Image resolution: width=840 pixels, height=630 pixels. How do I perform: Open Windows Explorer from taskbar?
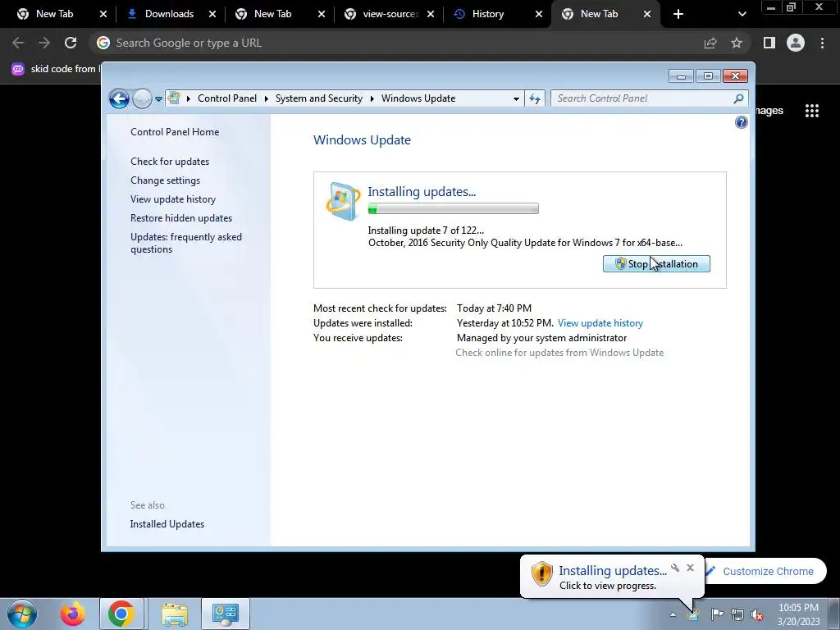[175, 614]
